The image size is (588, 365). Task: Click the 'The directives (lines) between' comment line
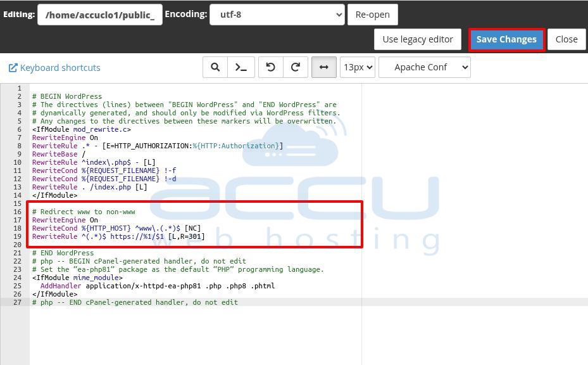click(184, 105)
